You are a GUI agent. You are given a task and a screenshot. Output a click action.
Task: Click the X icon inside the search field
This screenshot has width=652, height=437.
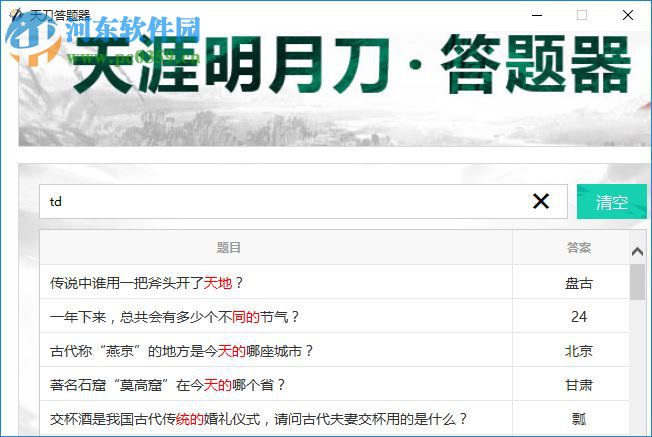541,201
